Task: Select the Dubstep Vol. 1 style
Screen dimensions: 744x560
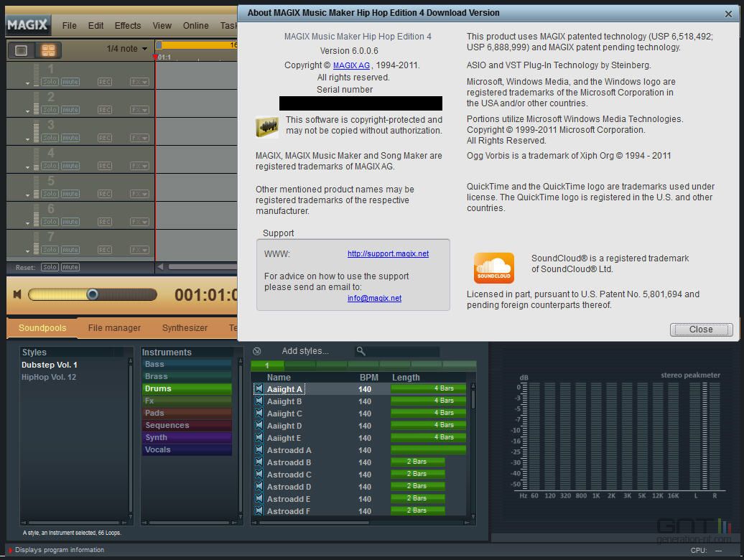Action: point(50,365)
